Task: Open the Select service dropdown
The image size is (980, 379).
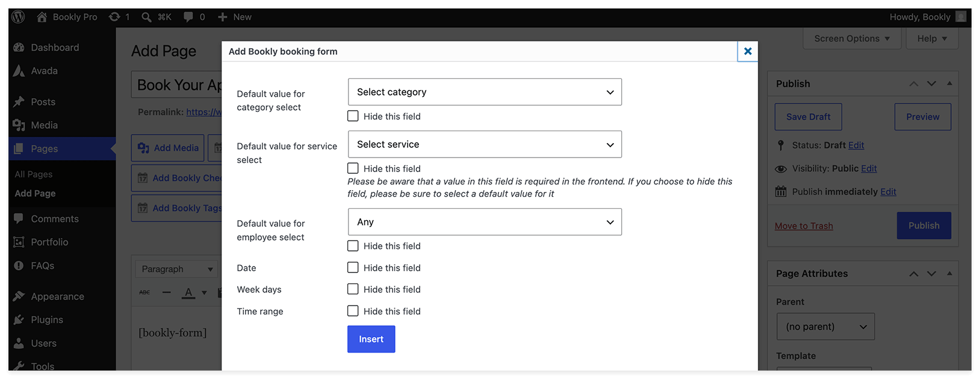Action: [x=485, y=144]
